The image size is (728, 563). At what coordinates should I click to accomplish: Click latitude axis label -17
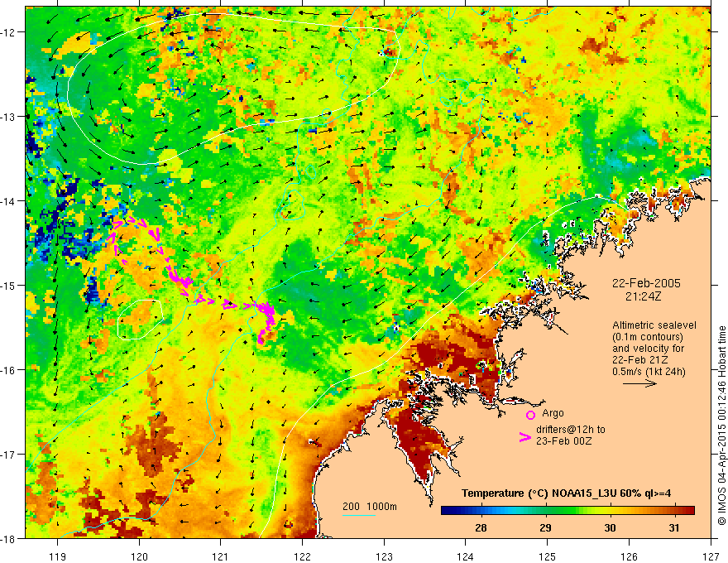9,455
